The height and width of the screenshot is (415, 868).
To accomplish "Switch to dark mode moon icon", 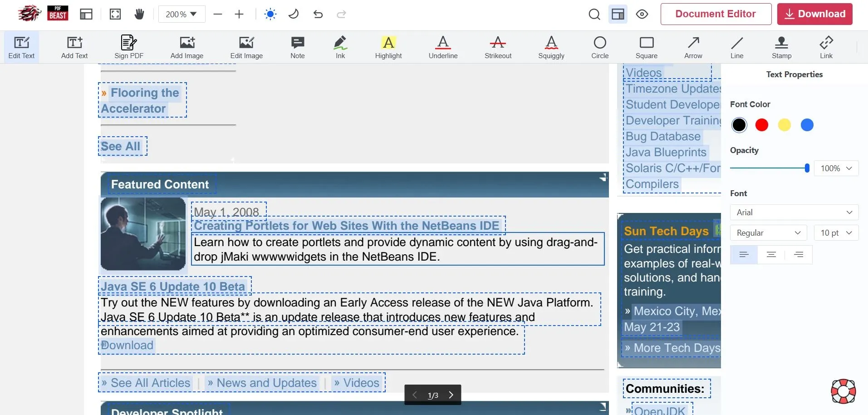I will pos(294,15).
